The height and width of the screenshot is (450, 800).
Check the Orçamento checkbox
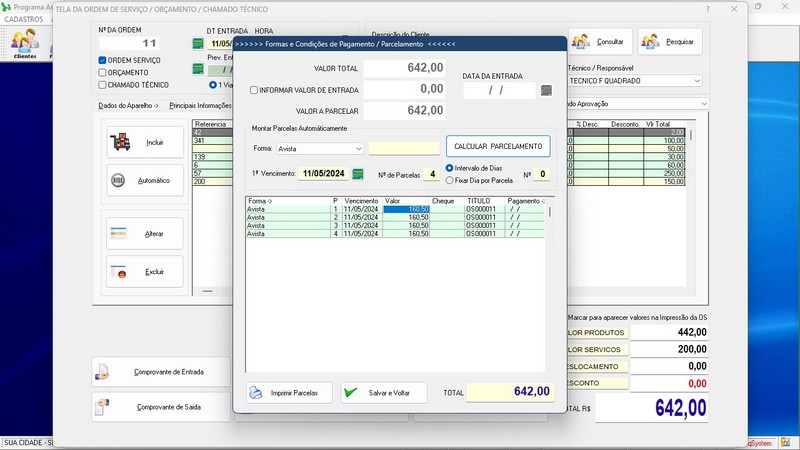click(102, 73)
